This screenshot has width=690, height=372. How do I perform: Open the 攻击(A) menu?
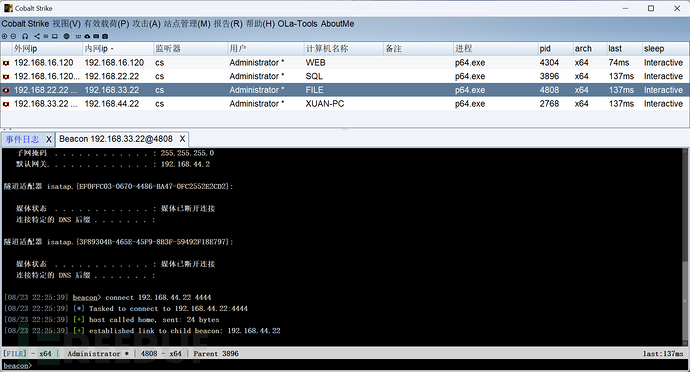[x=147, y=24]
